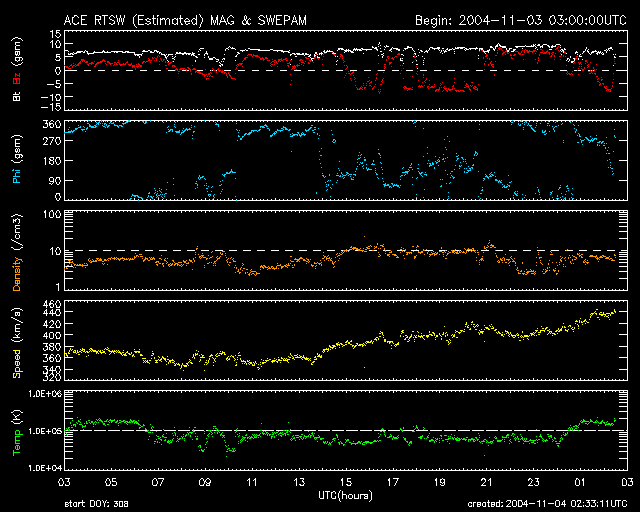Click the '21' hour tick label

click(x=487, y=482)
